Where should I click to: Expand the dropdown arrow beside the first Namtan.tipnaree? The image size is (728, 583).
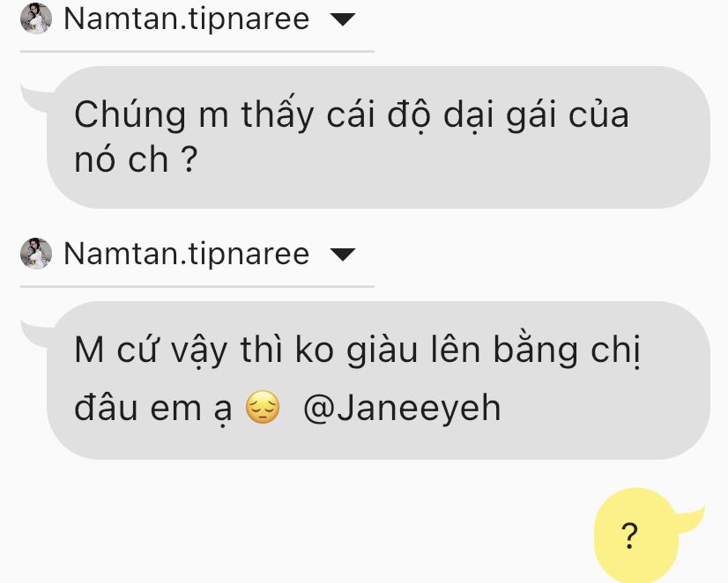tap(343, 19)
